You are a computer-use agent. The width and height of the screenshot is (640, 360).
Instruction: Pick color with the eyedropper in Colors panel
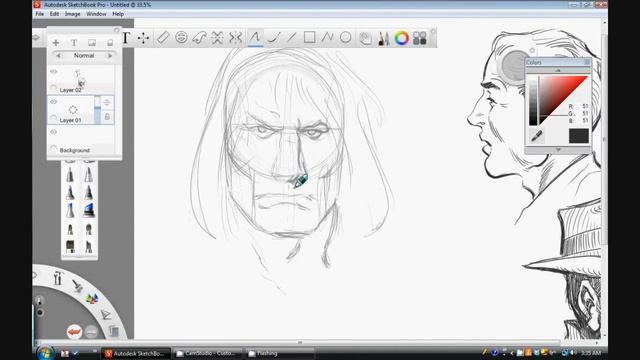tap(537, 136)
